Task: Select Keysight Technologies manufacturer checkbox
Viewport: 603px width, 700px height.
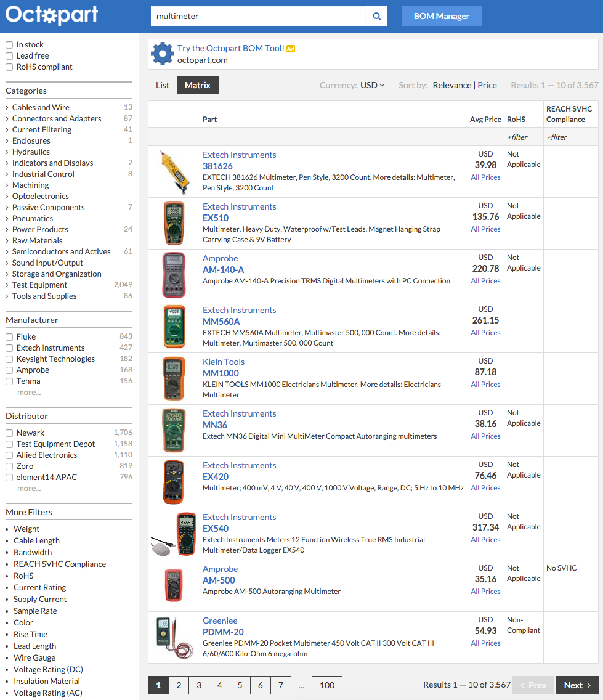Action: (x=9, y=359)
